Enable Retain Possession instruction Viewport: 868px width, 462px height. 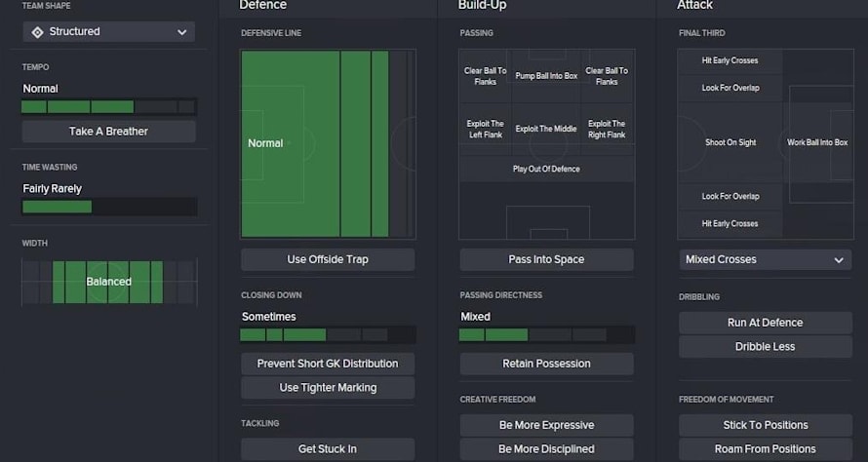546,364
